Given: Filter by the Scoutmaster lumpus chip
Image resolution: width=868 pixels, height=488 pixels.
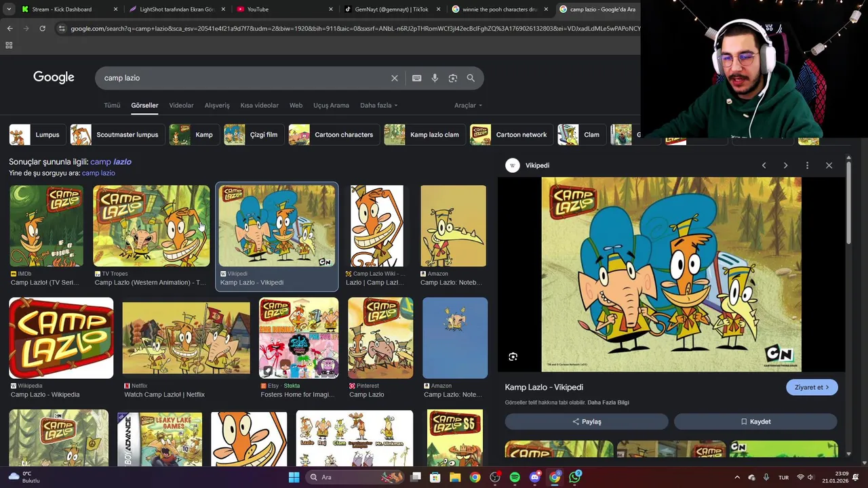Looking at the screenshot, I should [x=117, y=135].
